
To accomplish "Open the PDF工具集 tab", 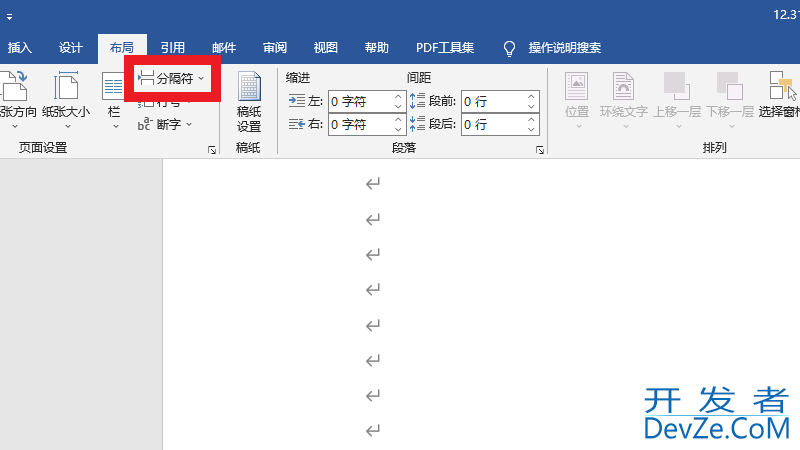I will pyautogui.click(x=445, y=48).
